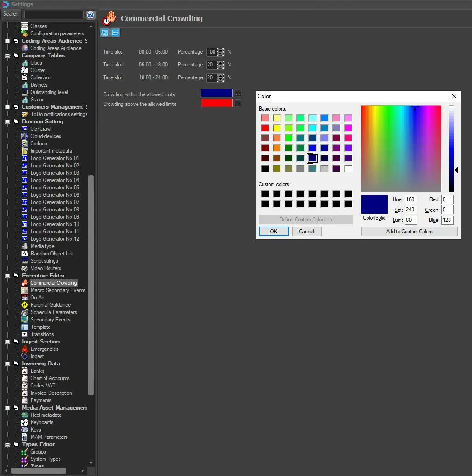The width and height of the screenshot is (472, 476).
Task: Click the Search text box
Action: click(x=54, y=15)
